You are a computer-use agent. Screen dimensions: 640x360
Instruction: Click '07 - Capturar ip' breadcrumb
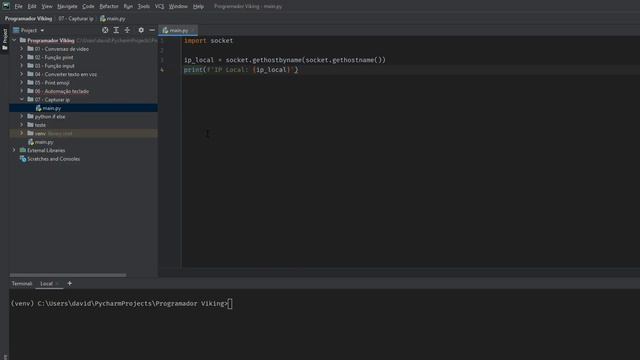coord(76,18)
